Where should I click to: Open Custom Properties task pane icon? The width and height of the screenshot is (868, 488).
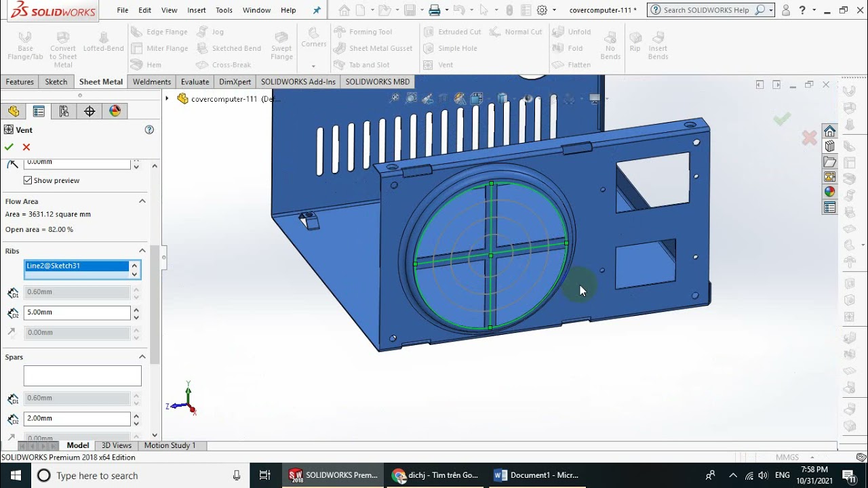(x=830, y=208)
